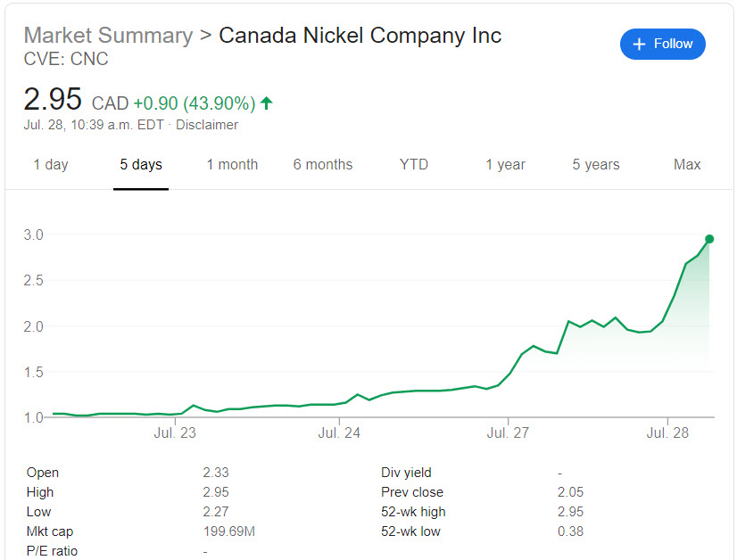The image size is (737, 560).
Task: Click the Jul. 24 axis label
Action: tap(339, 433)
